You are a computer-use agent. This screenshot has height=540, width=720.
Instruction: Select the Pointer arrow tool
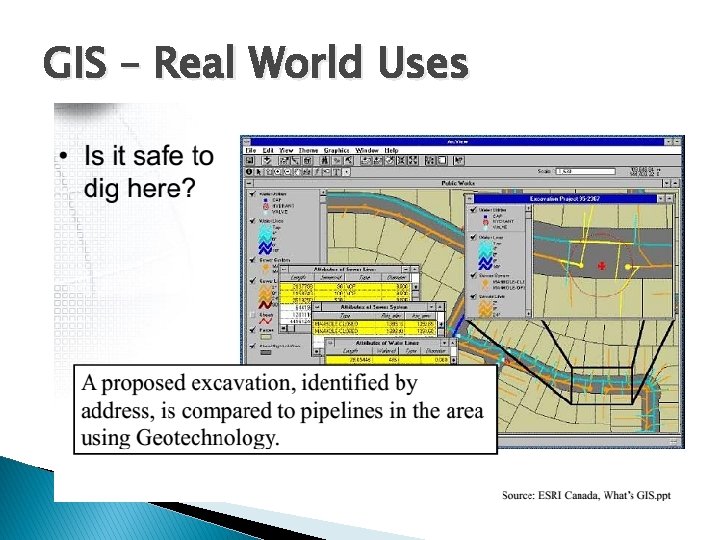coord(259,172)
